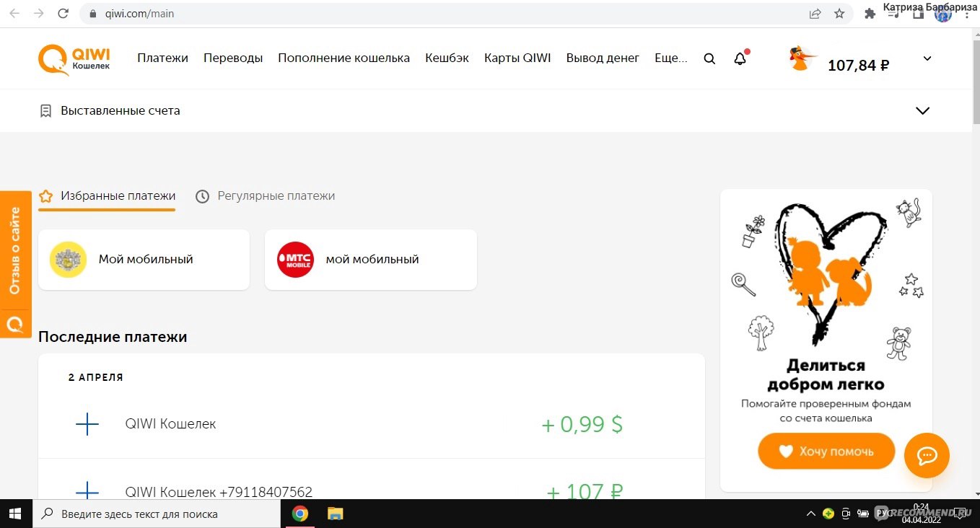This screenshot has width=980, height=528.
Task: Open the Платежи menu item
Action: tap(162, 58)
